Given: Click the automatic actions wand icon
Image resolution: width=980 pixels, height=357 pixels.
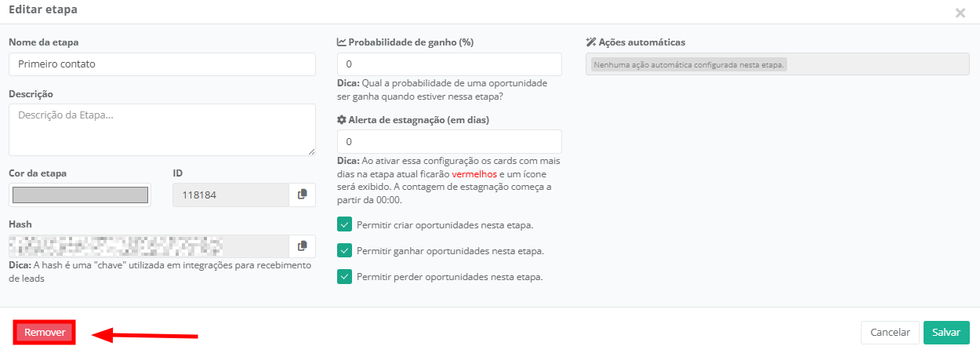Looking at the screenshot, I should click(x=591, y=42).
